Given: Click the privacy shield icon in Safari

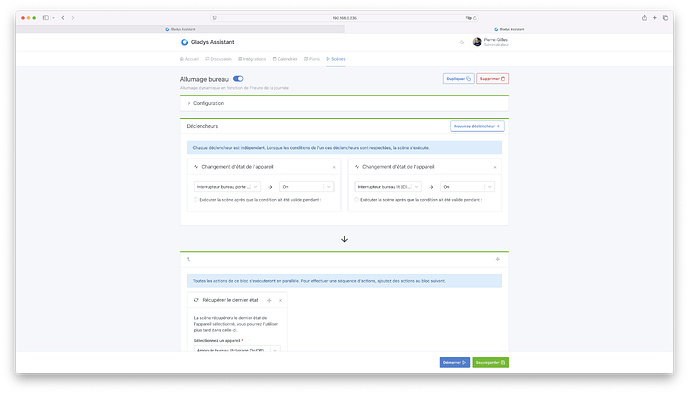Looking at the screenshot, I should [214, 18].
